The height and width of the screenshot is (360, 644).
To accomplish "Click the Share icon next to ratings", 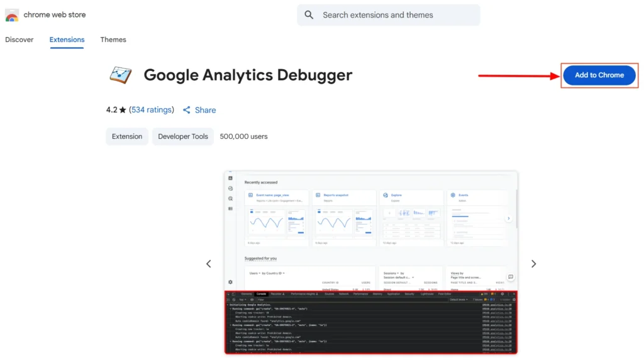I will point(187,110).
